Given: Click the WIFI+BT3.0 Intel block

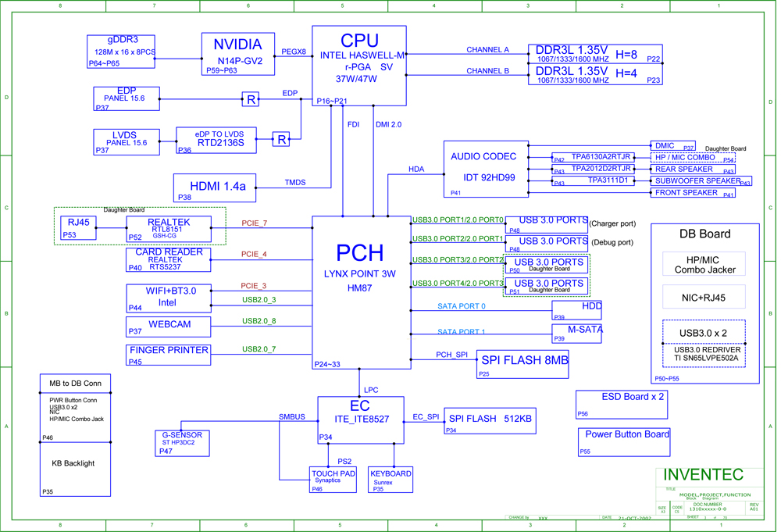Looking at the screenshot, I should [168, 298].
